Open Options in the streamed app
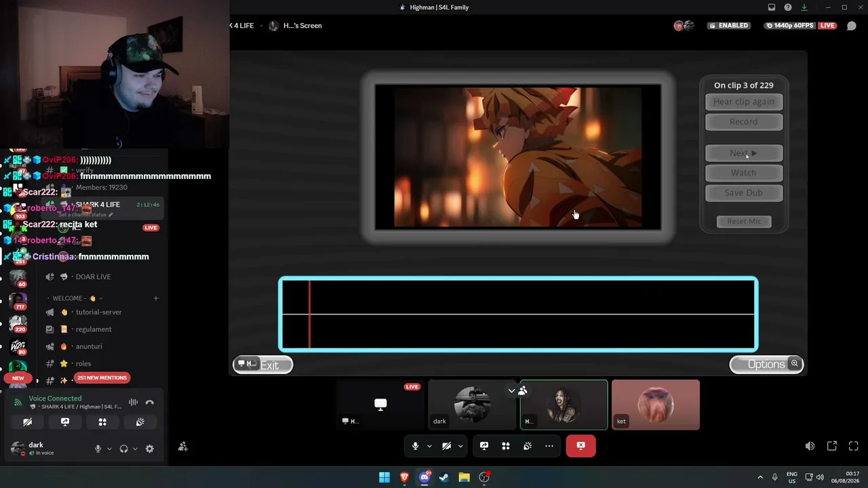 coord(766,365)
